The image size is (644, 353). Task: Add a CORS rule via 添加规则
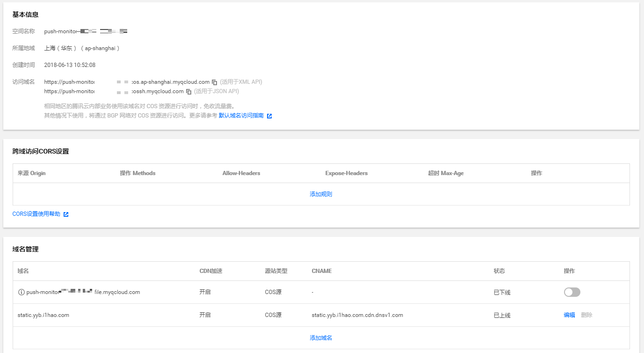point(321,194)
